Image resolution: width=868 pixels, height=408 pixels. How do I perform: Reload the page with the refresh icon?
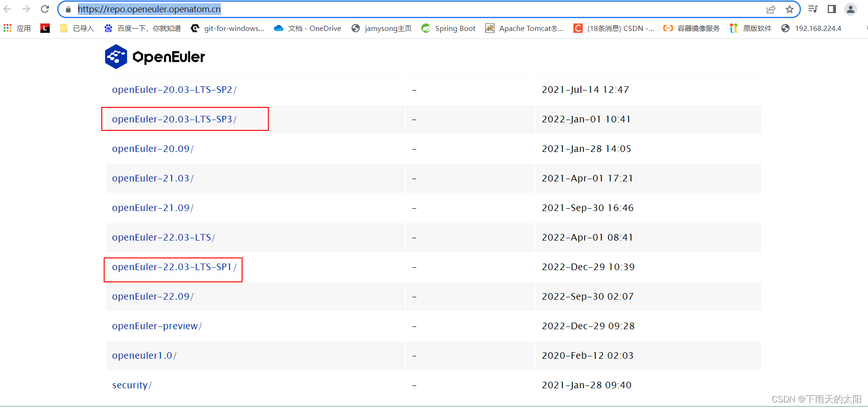[x=45, y=9]
